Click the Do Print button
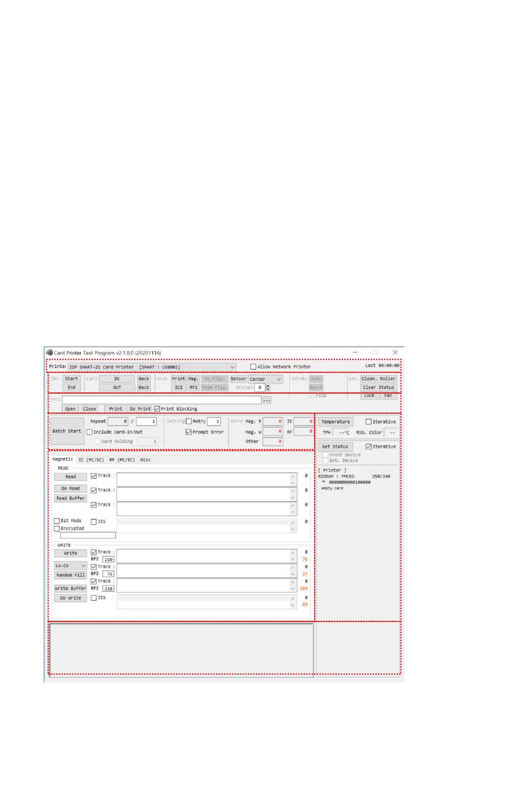 pyautogui.click(x=140, y=409)
